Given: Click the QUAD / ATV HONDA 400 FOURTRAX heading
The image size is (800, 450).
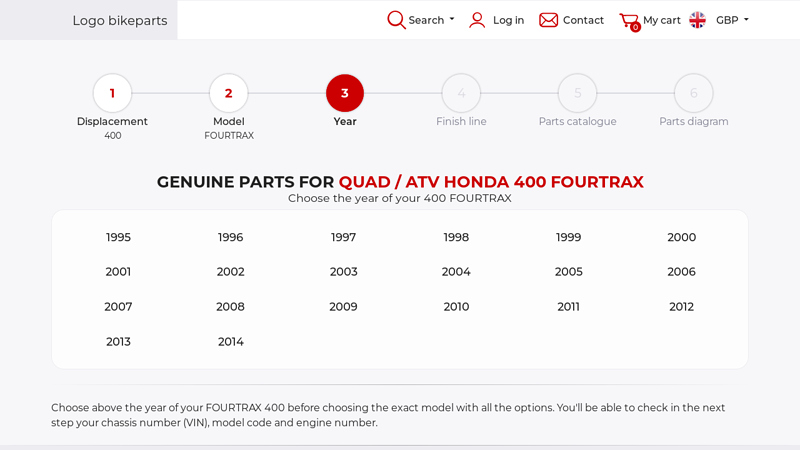Looking at the screenshot, I should click(x=491, y=182).
